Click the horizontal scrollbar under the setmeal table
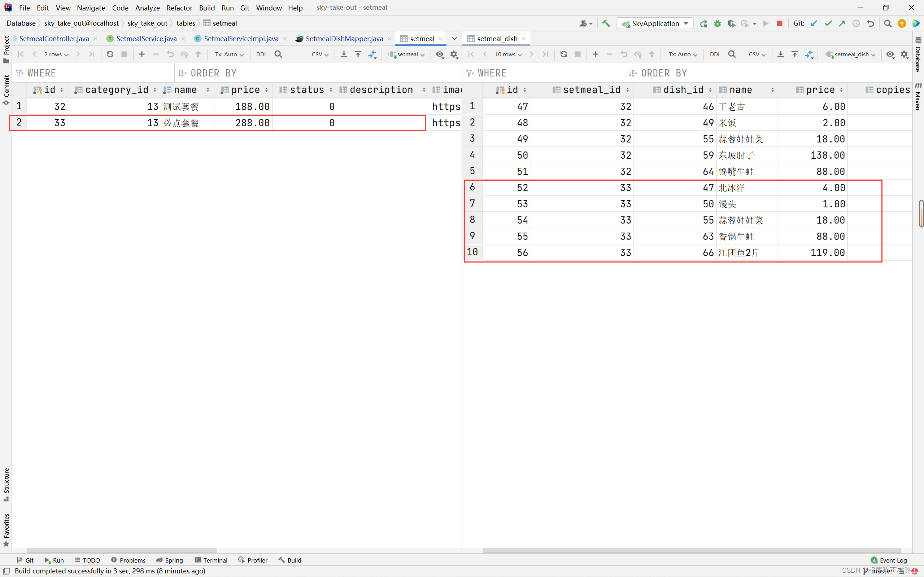 (x=121, y=550)
